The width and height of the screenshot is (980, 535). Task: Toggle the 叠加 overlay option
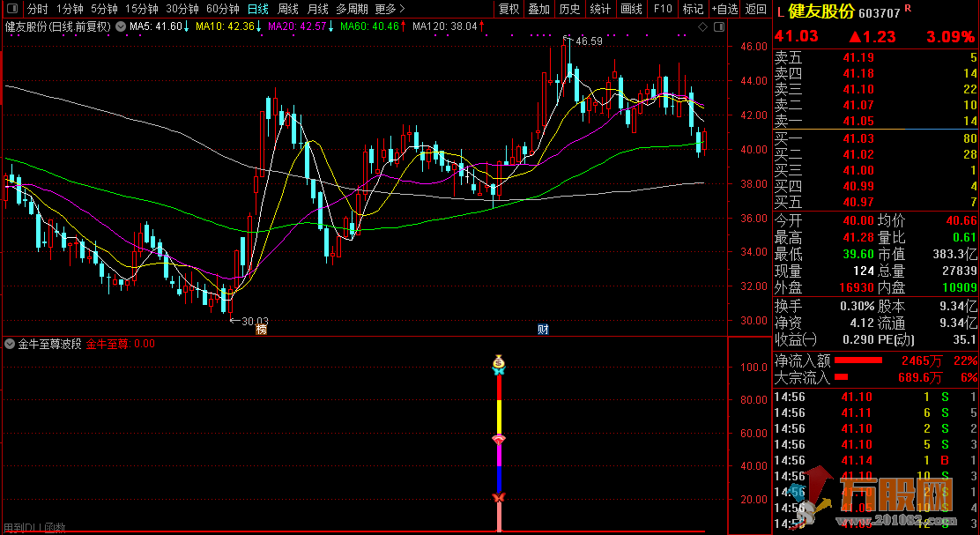pyautogui.click(x=539, y=9)
